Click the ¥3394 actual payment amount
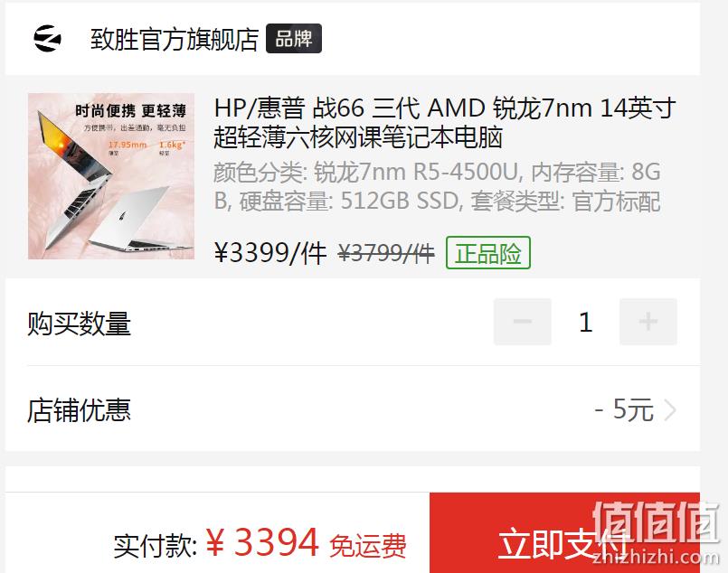This screenshot has width=728, height=573. [x=262, y=542]
